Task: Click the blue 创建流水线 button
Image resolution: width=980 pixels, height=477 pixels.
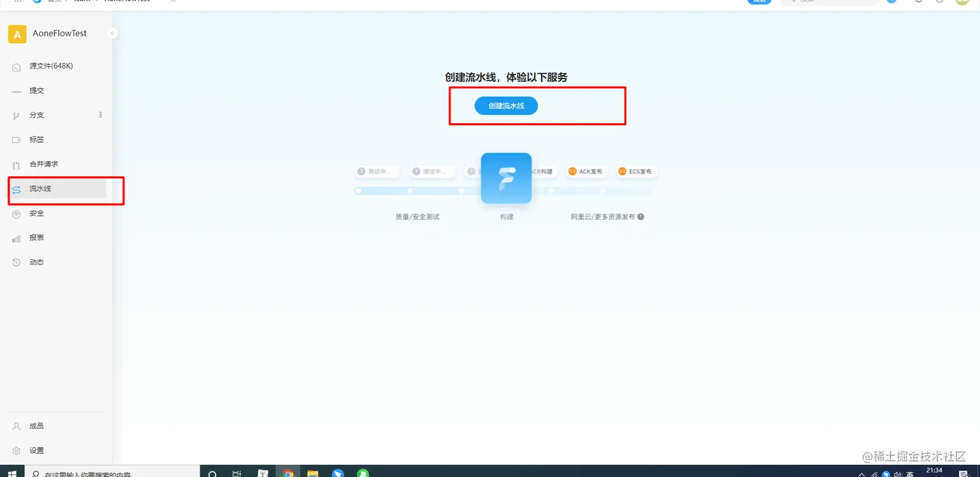Action: click(506, 106)
